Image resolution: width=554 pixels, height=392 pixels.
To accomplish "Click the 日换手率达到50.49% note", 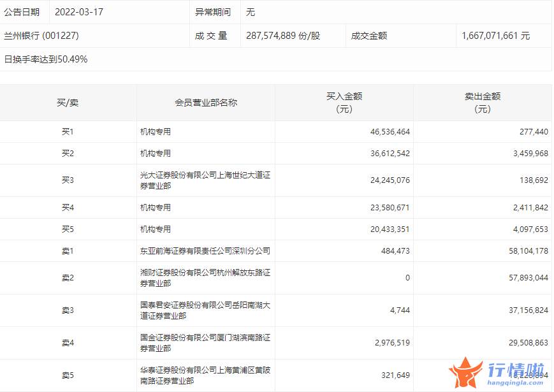I will (45, 59).
